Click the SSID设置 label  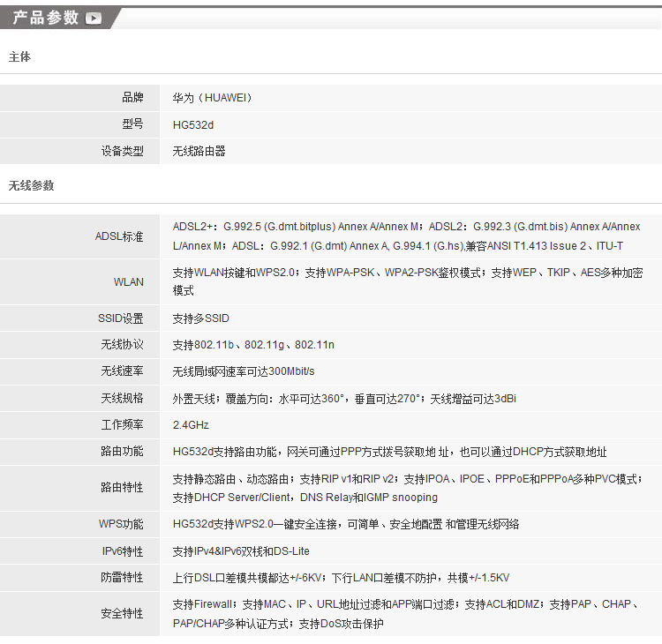click(x=120, y=318)
